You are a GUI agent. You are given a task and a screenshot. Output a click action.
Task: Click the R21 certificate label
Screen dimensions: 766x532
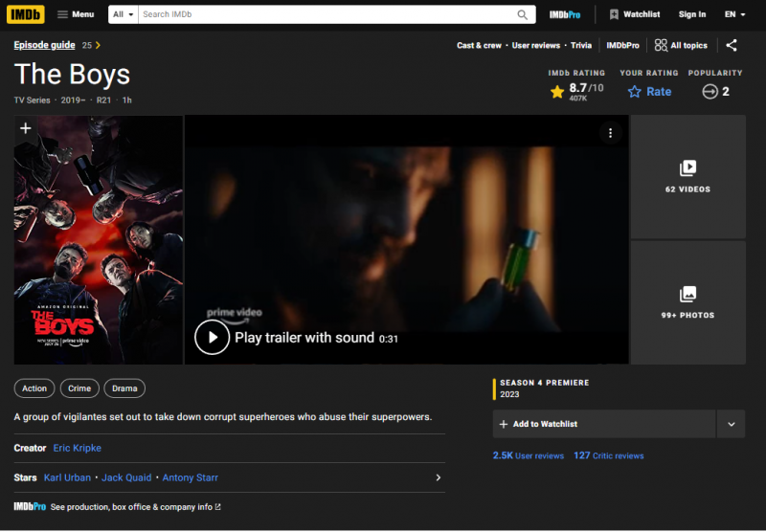(x=103, y=100)
